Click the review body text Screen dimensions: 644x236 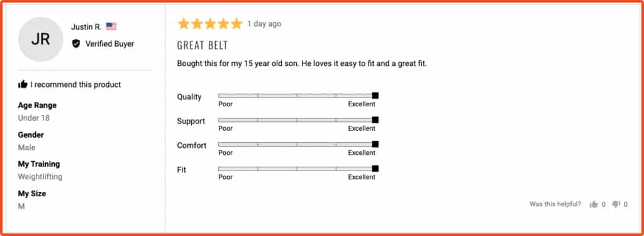point(302,64)
